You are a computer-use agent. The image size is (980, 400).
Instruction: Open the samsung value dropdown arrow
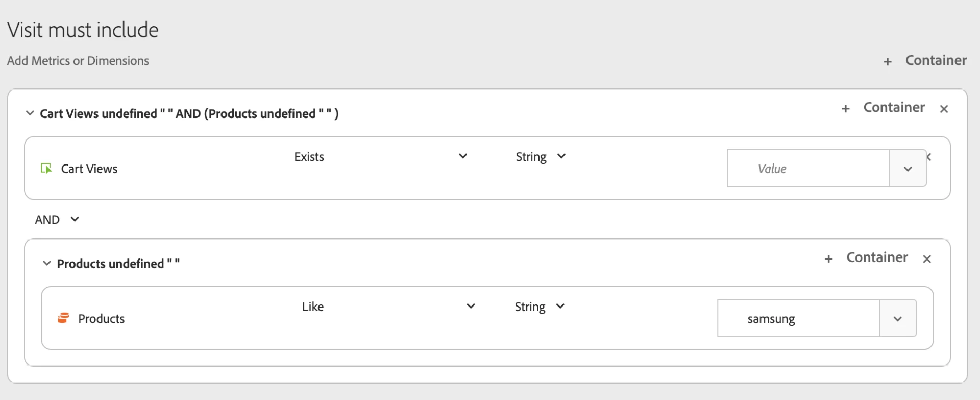898,319
